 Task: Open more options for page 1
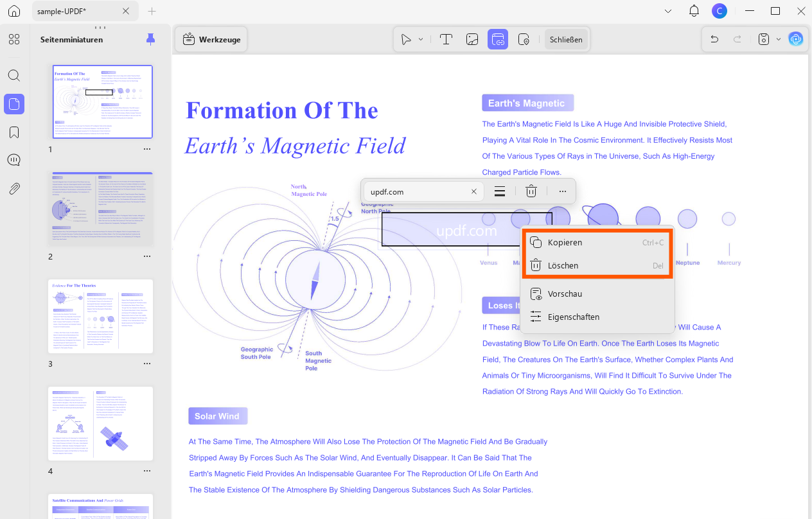tap(147, 149)
